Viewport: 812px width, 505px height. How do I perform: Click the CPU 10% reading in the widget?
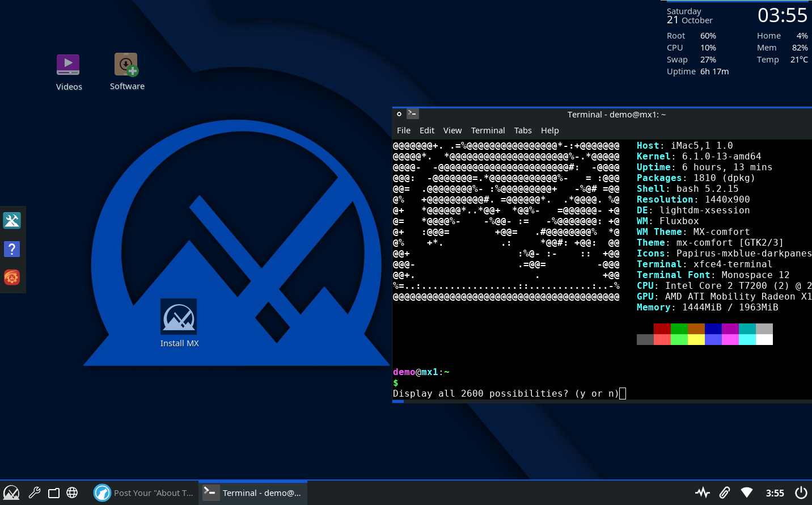(691, 48)
